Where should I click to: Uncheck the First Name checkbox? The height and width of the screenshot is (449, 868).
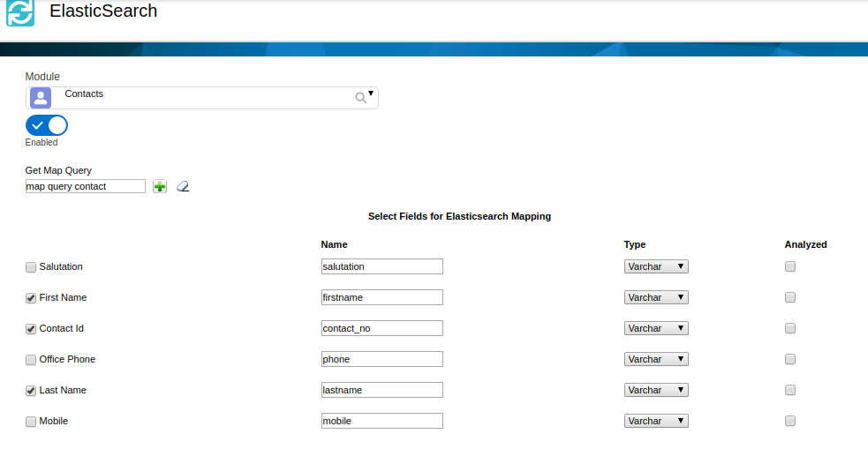pyautogui.click(x=31, y=298)
